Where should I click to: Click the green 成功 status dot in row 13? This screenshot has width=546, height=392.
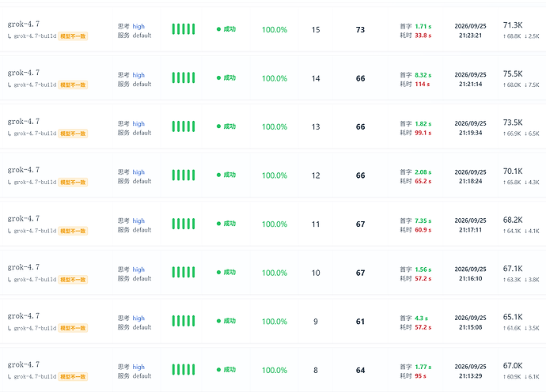coord(218,126)
